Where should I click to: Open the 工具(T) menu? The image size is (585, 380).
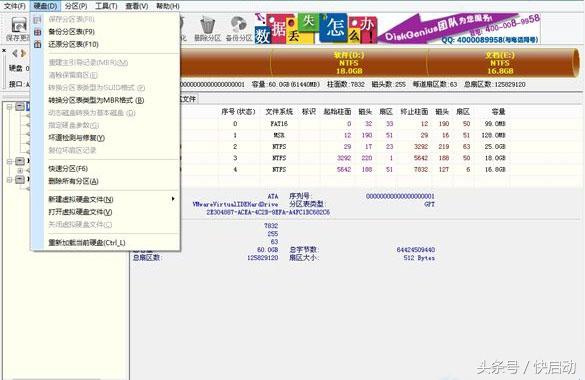tap(106, 6)
